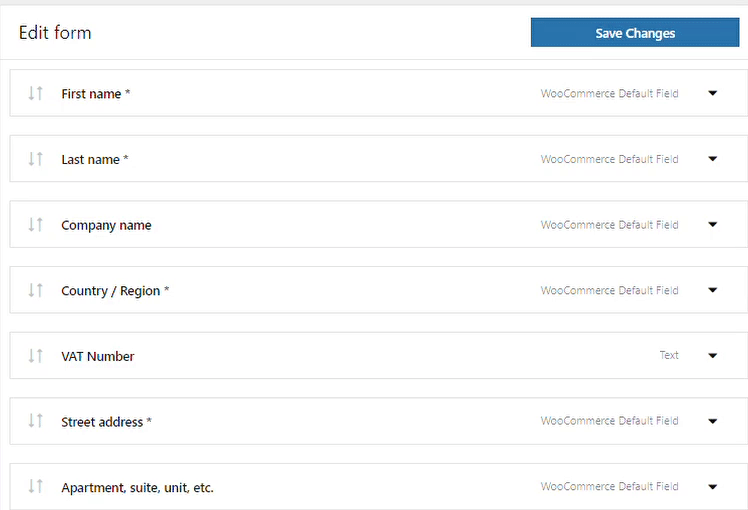This screenshot has width=748, height=510.
Task: Expand the Last name field dropdown arrow
Action: pyautogui.click(x=712, y=159)
